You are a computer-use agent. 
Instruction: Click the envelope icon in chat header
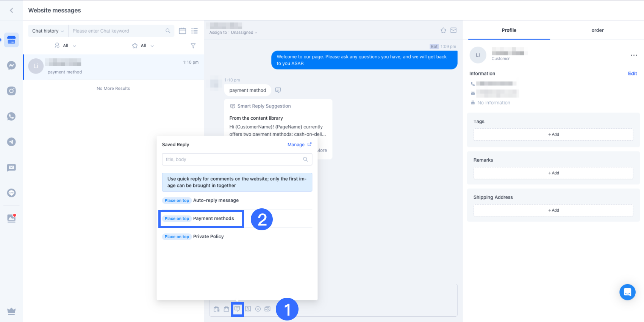453,30
